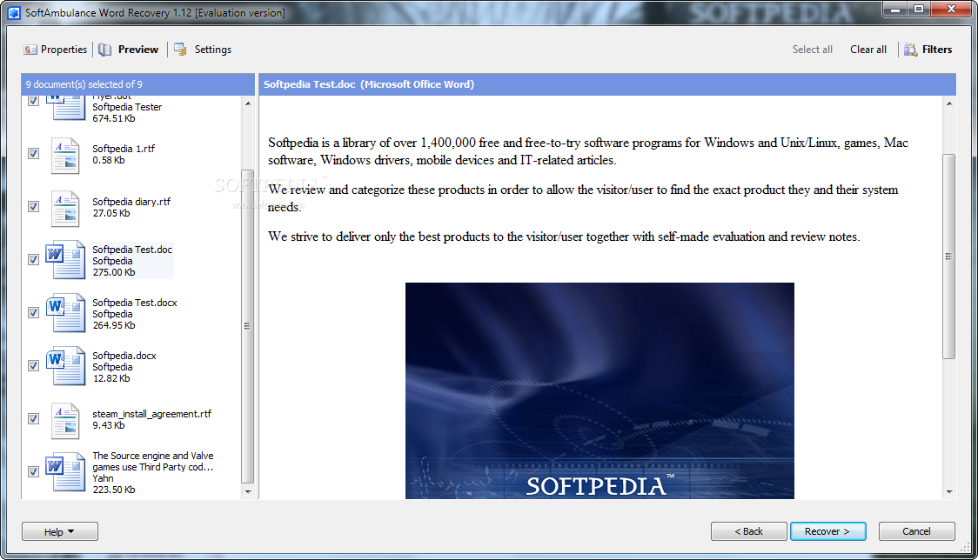Uncheck the steam_install_agreement.rtf checkbox
978x560 pixels.
click(34, 418)
